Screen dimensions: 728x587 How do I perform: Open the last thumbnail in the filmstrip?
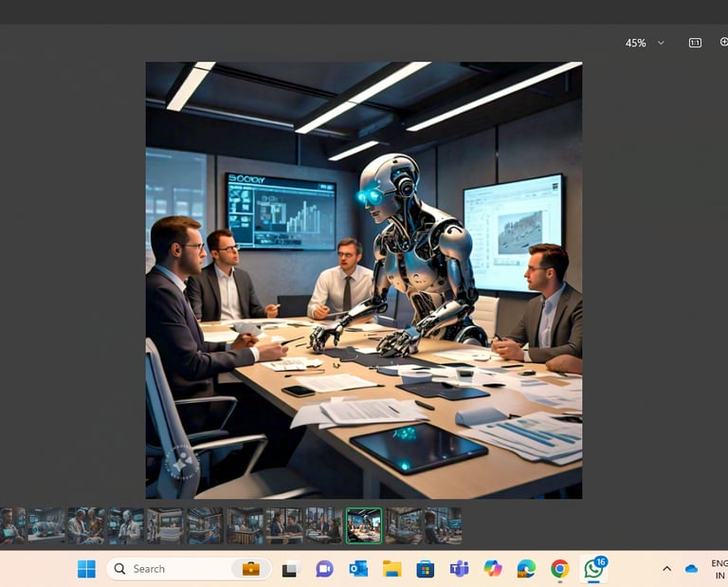443,525
